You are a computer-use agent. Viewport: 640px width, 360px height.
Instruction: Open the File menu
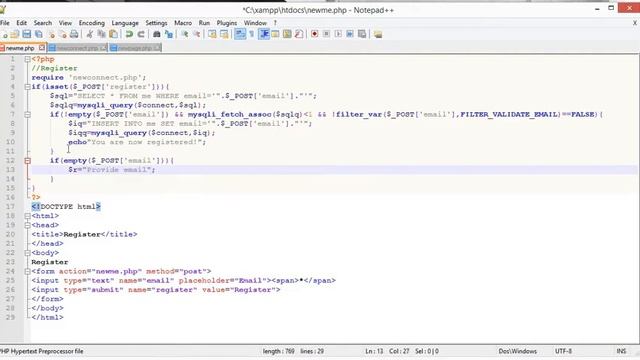point(4,23)
